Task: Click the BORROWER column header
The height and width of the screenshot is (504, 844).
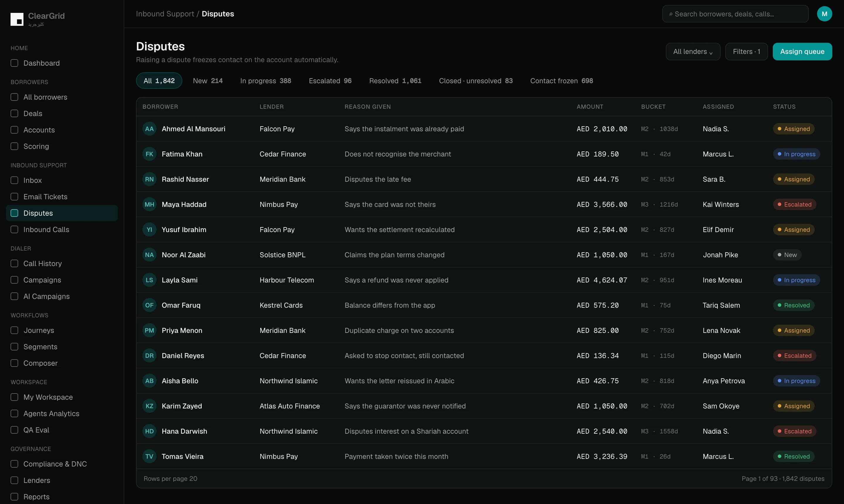Action: click(x=160, y=107)
